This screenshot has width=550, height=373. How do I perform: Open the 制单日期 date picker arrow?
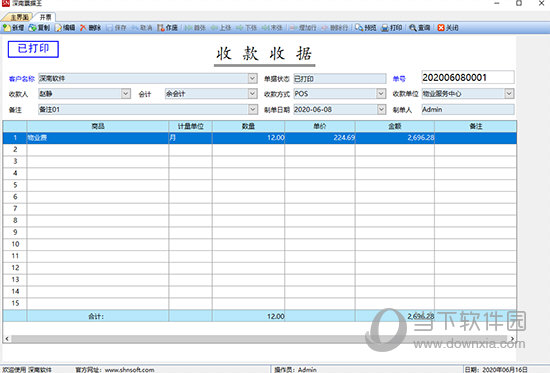point(381,109)
